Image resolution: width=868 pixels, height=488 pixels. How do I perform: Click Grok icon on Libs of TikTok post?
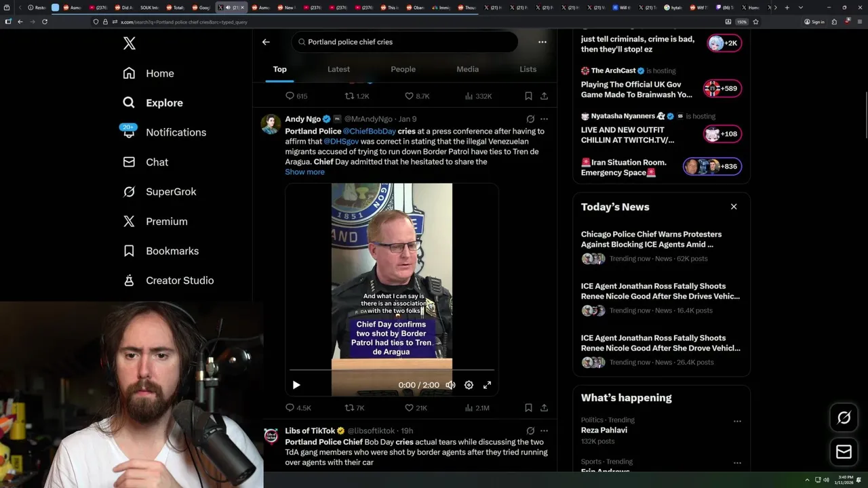pos(530,431)
